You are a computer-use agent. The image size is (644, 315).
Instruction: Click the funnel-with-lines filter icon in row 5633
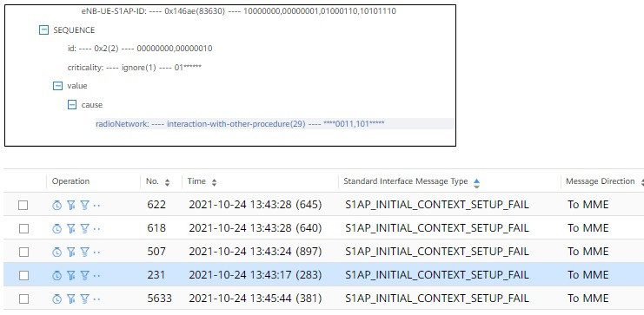point(84,299)
